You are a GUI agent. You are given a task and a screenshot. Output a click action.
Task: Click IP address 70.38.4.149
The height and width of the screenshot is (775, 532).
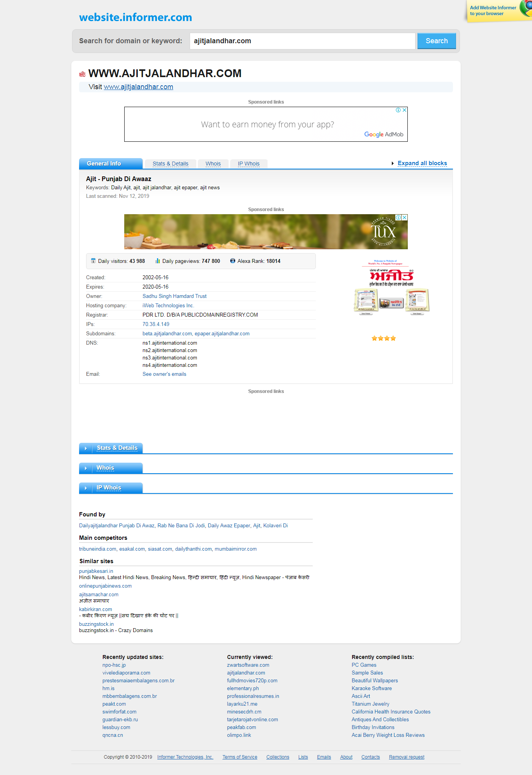[156, 324]
